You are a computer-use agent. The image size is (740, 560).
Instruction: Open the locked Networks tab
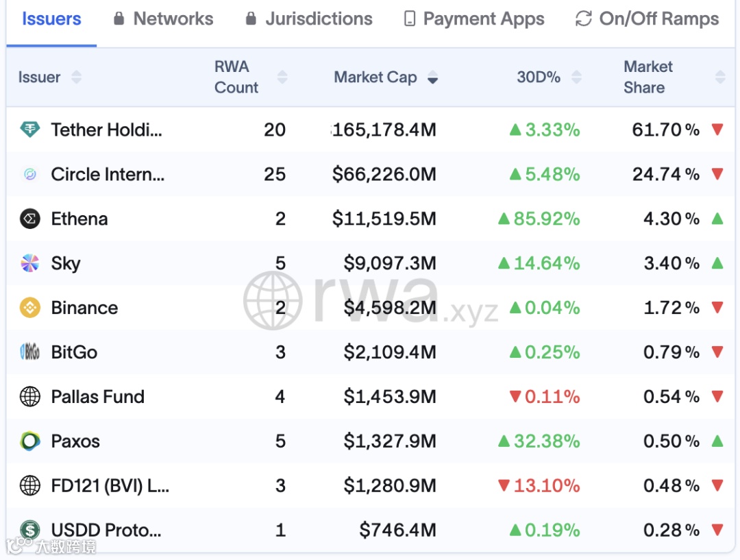point(163,19)
